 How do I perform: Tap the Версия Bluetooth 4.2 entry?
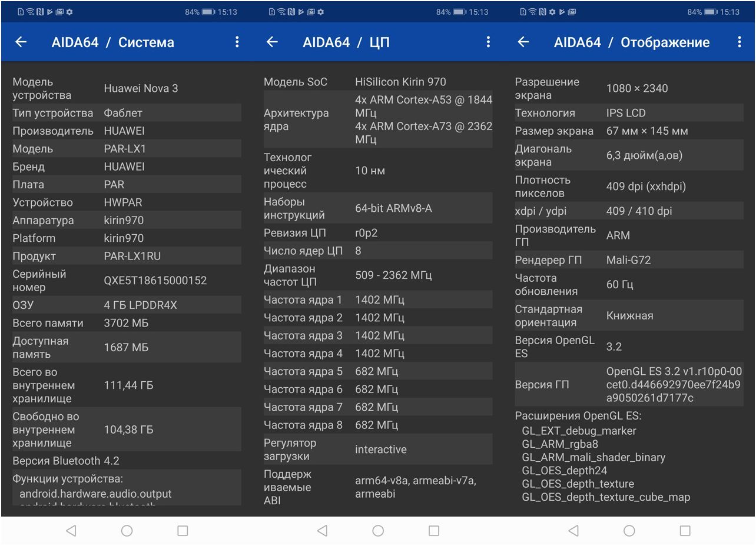click(x=66, y=461)
